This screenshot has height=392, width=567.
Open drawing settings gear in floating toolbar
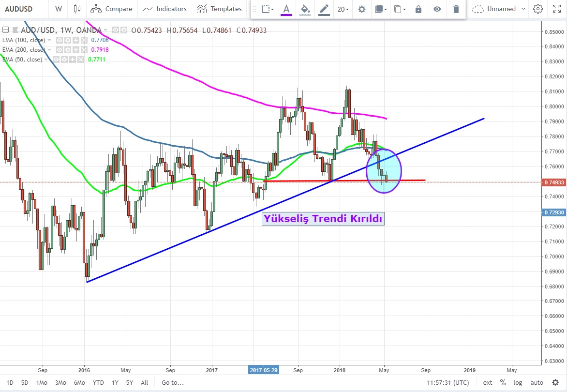click(x=362, y=9)
